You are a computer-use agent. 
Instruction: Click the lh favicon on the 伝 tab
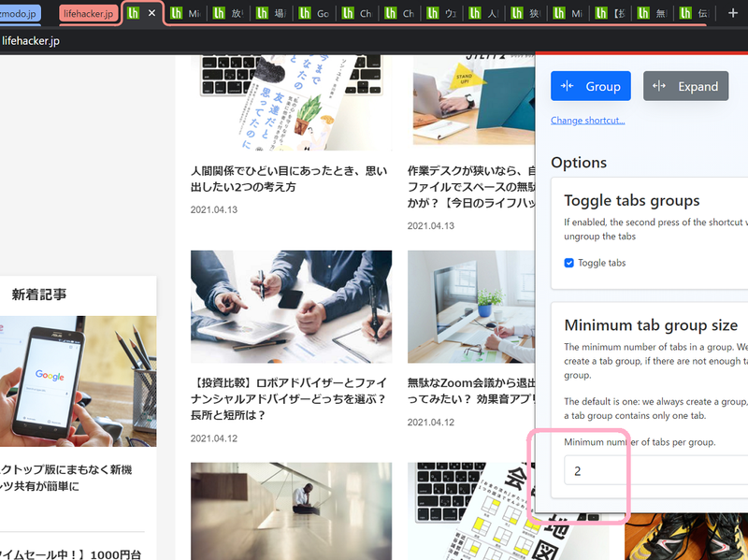pyautogui.click(x=686, y=13)
